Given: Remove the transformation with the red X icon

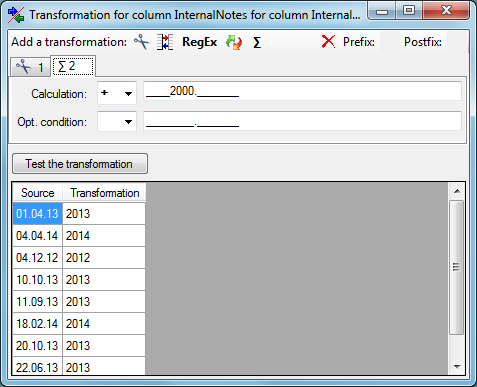Looking at the screenshot, I should point(328,42).
